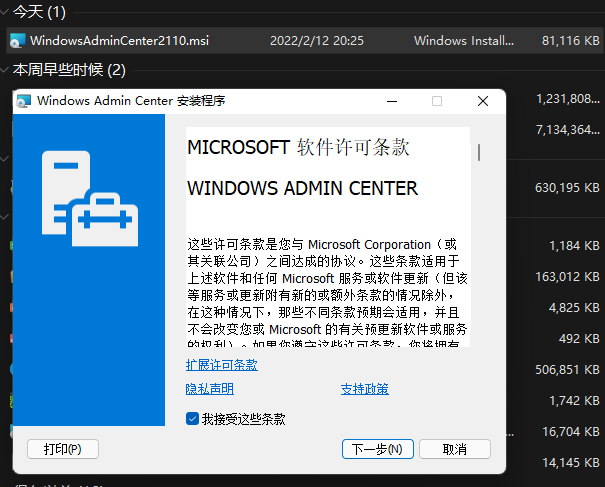The width and height of the screenshot is (605, 487).
Task: Click the 下一步(N) button
Action: [x=378, y=449]
